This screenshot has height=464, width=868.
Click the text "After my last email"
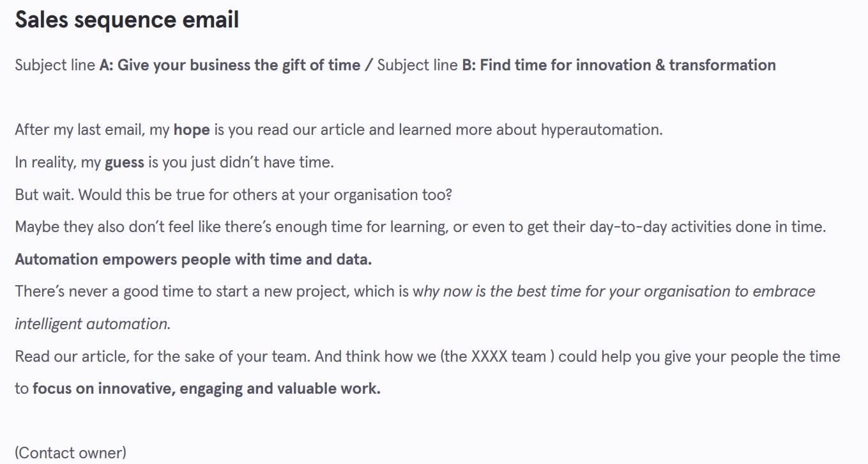coord(79,130)
